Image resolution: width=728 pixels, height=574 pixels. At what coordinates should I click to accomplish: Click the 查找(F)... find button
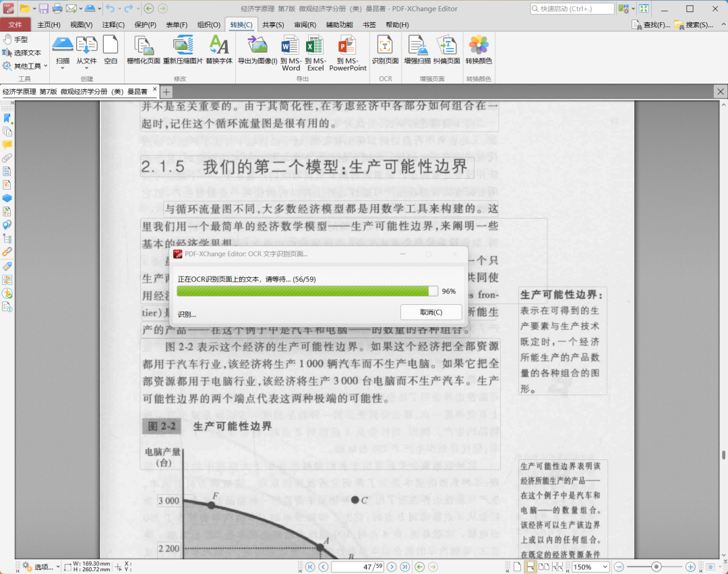[651, 25]
